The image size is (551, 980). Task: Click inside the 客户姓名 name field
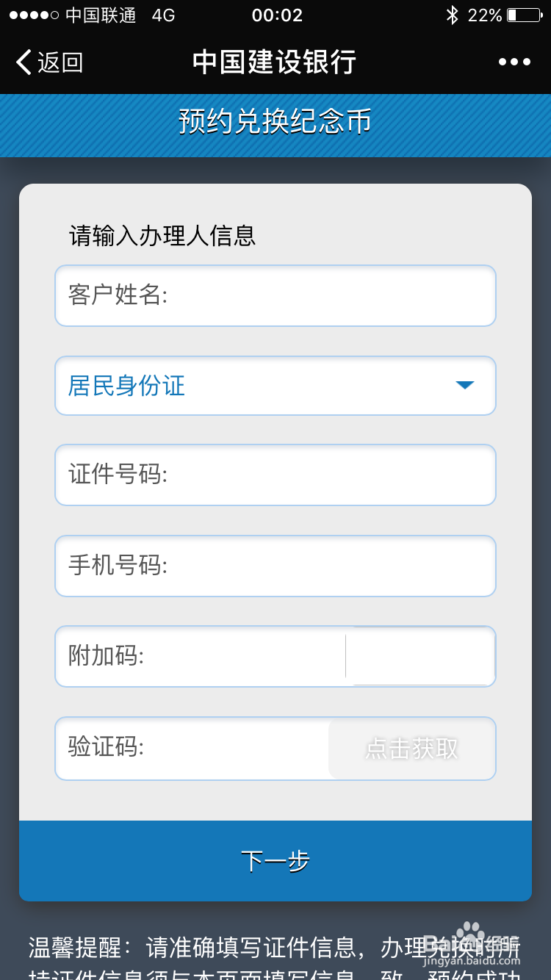[275, 296]
